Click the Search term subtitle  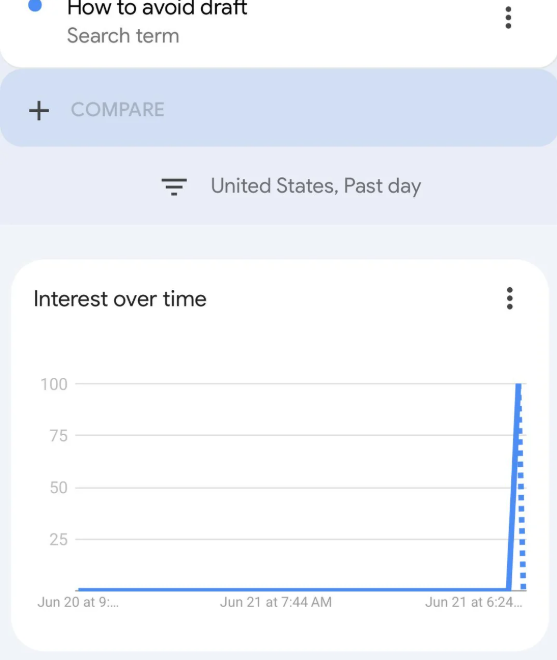coord(123,36)
